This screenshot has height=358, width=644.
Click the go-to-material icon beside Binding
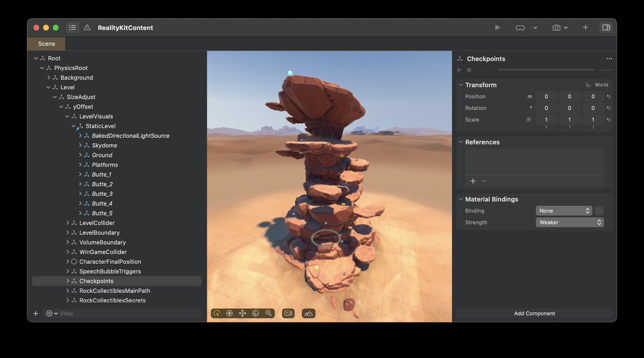(x=599, y=211)
